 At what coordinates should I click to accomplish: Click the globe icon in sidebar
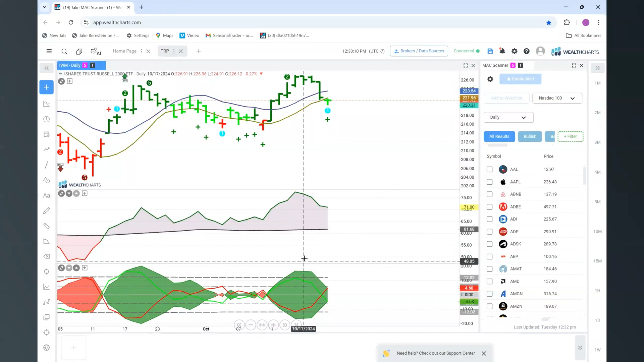(x=47, y=348)
